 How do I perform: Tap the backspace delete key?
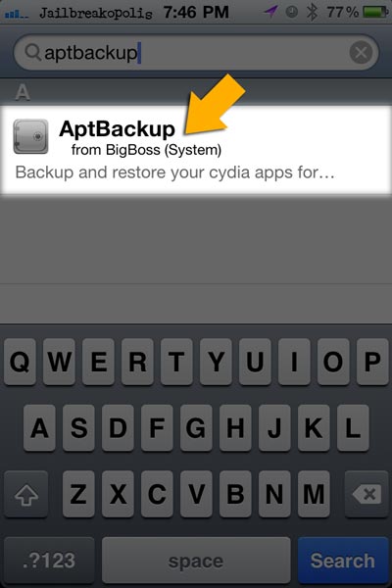tap(367, 494)
